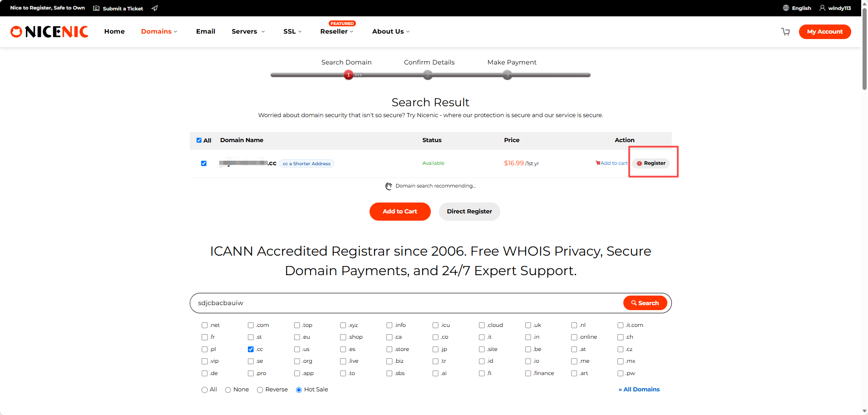
Task: Check the .site extension checkbox
Action: pos(482,349)
